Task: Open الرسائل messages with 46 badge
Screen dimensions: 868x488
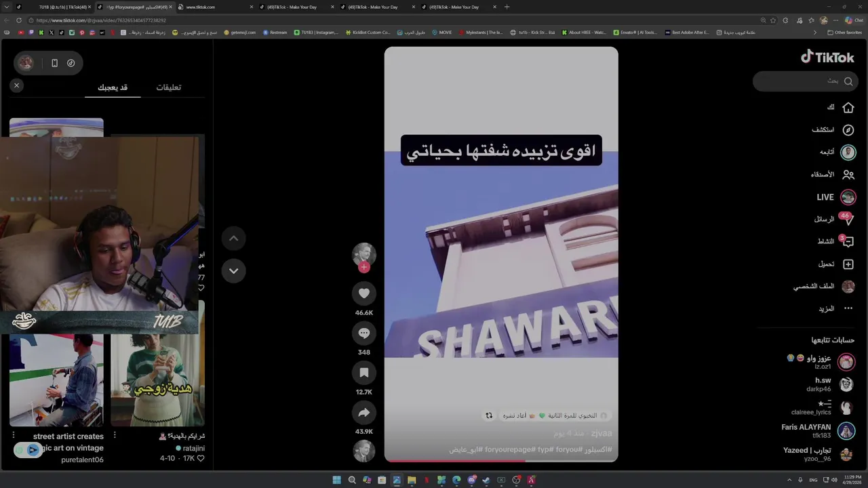Action: tap(833, 220)
